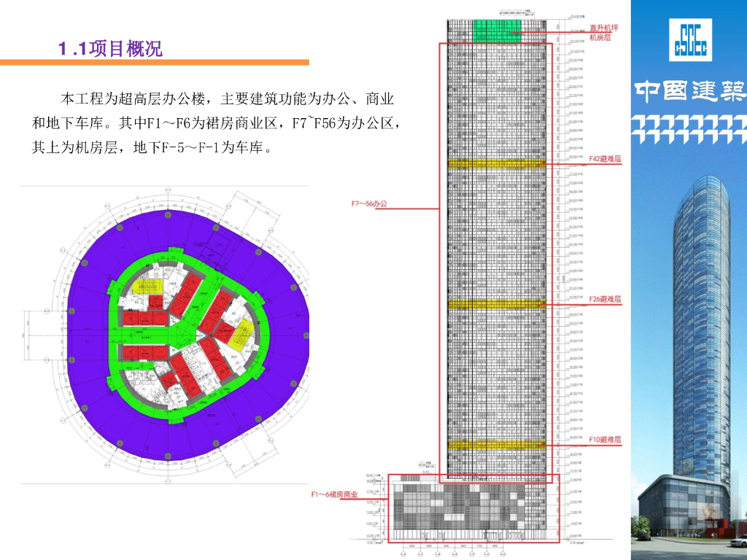
Task: Click the paragraph starting '本工程为超高层办公楼'
Action: pyautogui.click(x=217, y=123)
